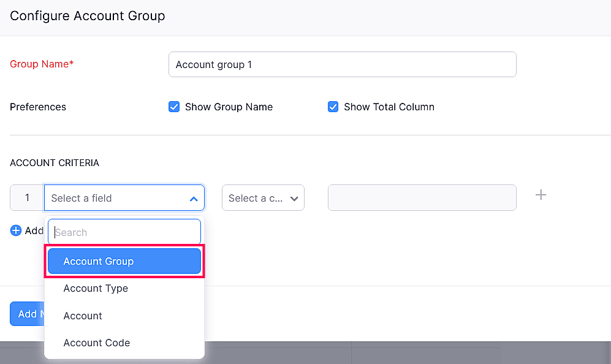Focus the Search box in the field dropdown
This screenshot has width=611, height=364.
[x=124, y=232]
